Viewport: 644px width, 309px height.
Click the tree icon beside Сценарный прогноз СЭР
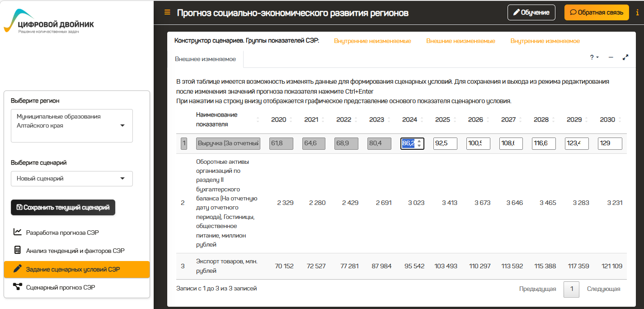pos(18,287)
